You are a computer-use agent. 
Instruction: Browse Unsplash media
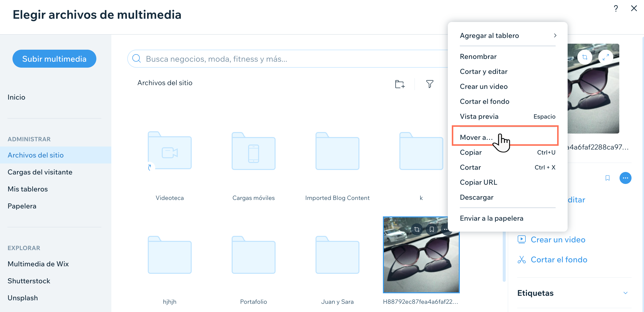coord(23,298)
